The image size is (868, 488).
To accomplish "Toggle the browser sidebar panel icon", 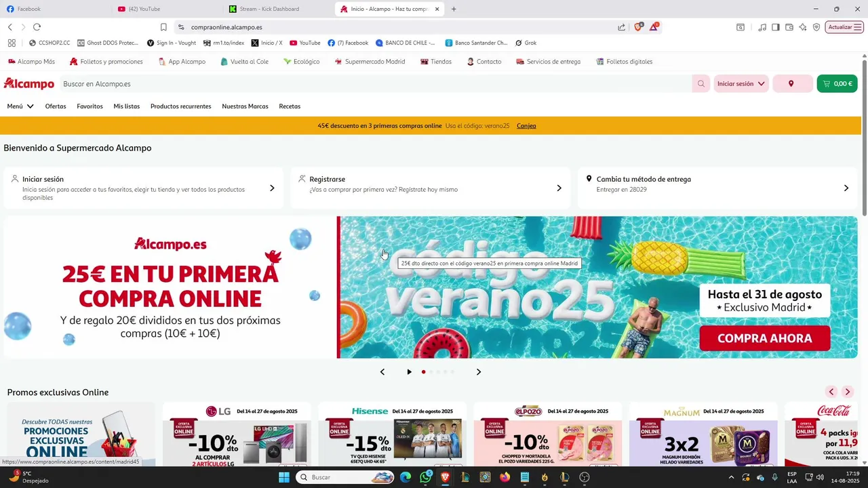I will 776,27.
